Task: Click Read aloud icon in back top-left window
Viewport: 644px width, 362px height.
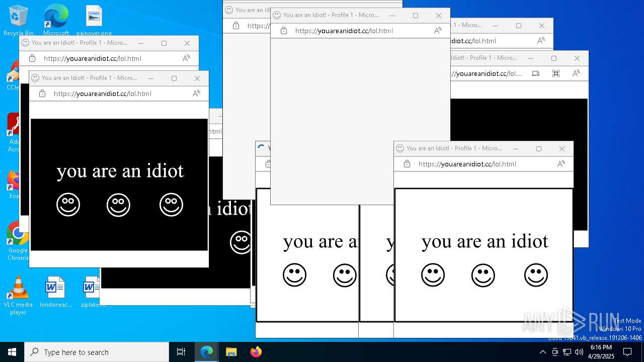Action: point(186,58)
